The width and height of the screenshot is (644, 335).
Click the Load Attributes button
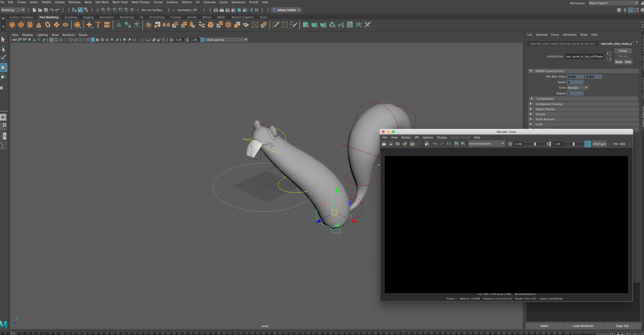pos(583,326)
